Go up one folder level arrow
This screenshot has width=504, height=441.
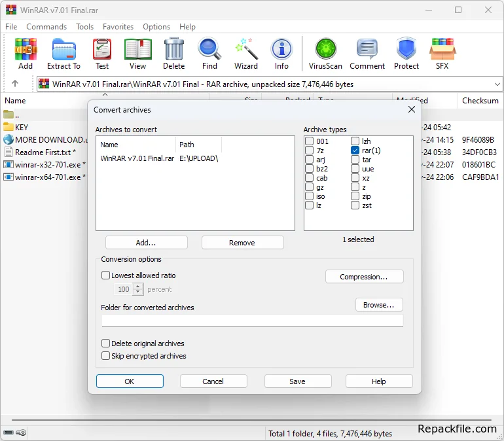[15, 84]
